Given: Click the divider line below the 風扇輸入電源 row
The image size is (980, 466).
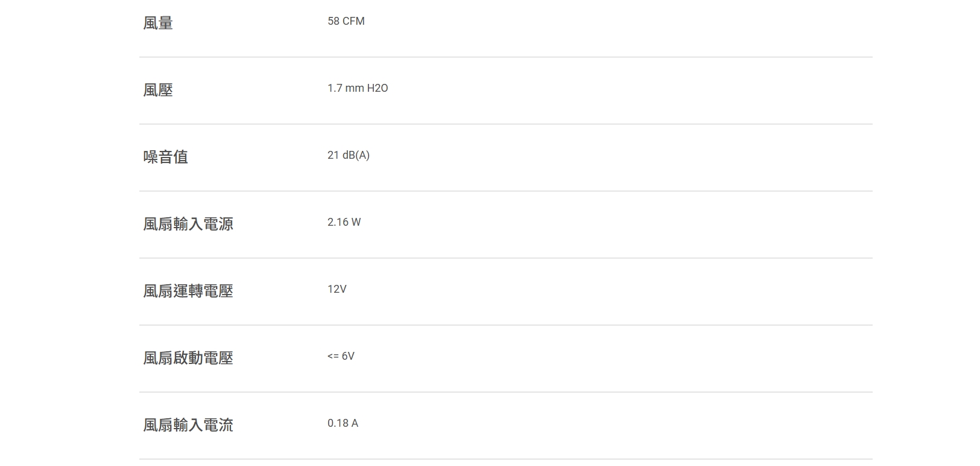Looking at the screenshot, I should click(505, 258).
